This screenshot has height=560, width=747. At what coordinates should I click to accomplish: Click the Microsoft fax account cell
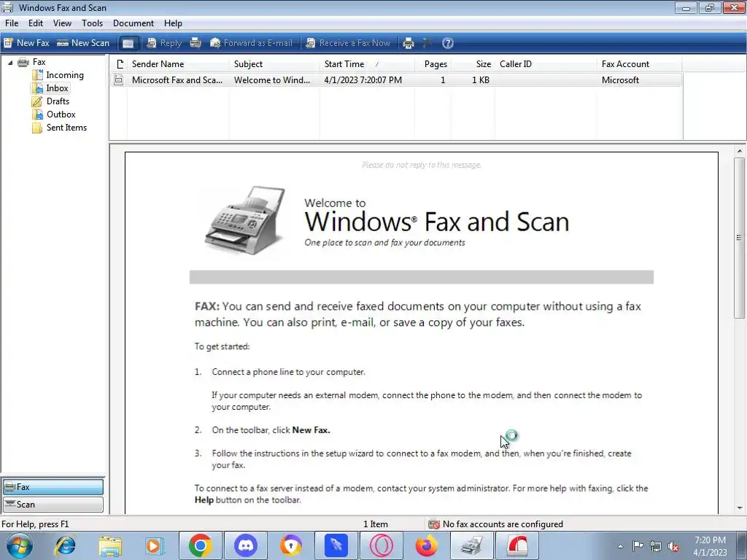coord(620,80)
